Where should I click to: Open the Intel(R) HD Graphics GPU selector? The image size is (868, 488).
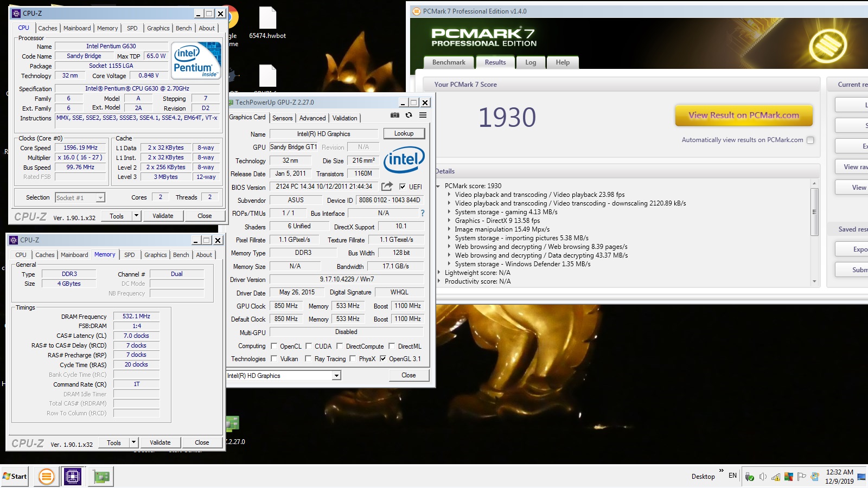point(284,375)
